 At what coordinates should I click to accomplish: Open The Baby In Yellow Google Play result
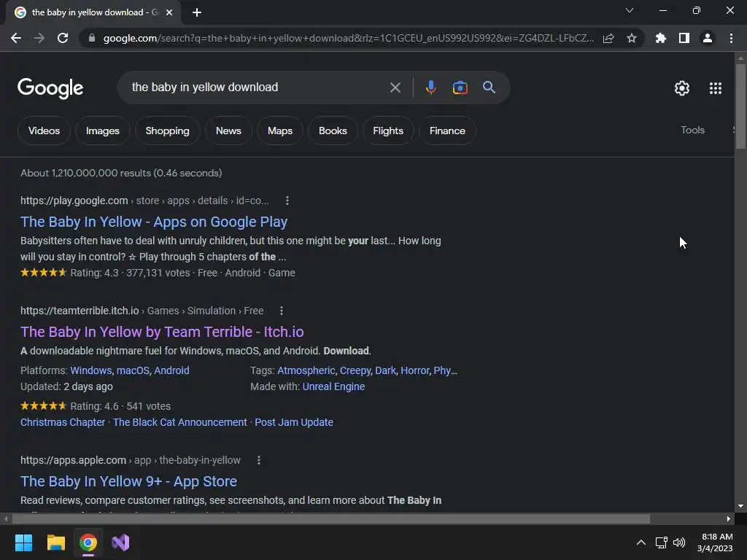pyautogui.click(x=154, y=222)
